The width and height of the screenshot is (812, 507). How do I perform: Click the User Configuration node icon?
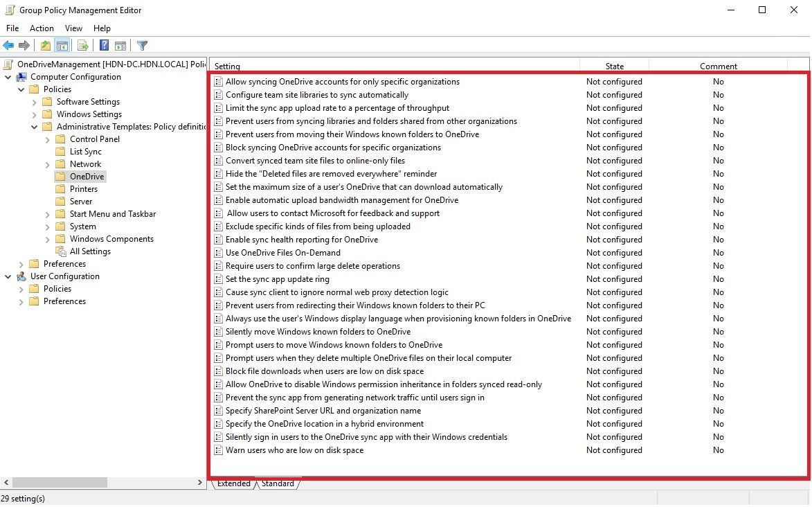[x=21, y=276]
